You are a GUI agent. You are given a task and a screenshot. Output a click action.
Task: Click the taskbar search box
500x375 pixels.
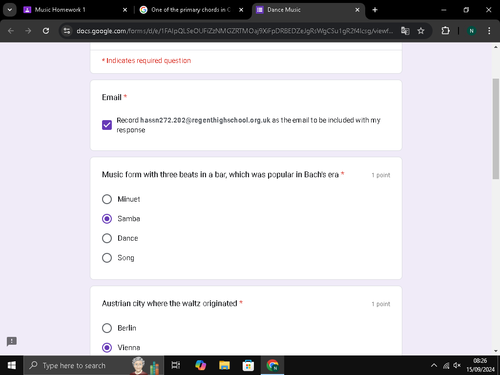(x=93, y=365)
